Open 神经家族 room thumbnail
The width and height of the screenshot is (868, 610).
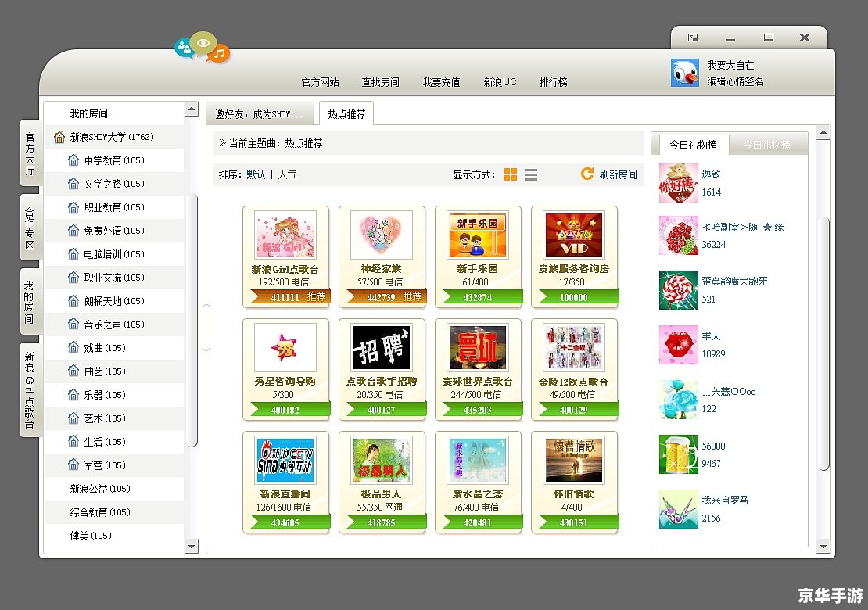(382, 234)
